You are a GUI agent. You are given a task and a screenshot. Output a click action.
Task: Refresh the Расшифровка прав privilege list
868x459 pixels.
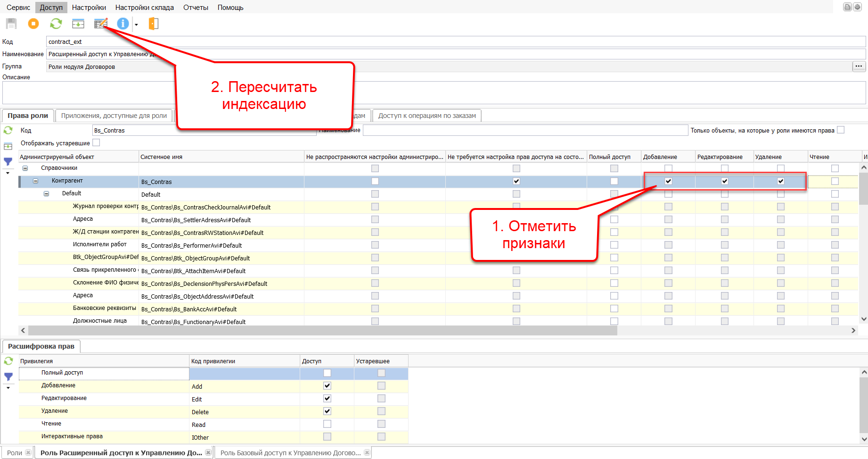(x=8, y=361)
